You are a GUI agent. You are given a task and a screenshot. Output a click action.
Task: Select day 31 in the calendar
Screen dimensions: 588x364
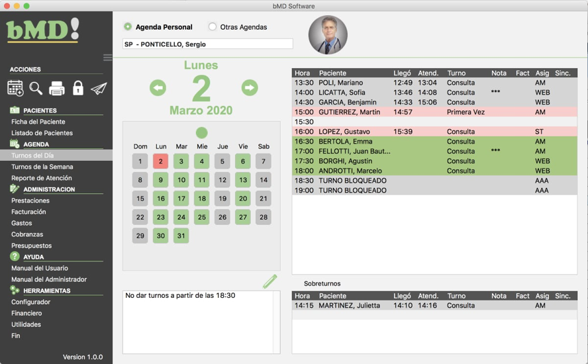point(181,236)
